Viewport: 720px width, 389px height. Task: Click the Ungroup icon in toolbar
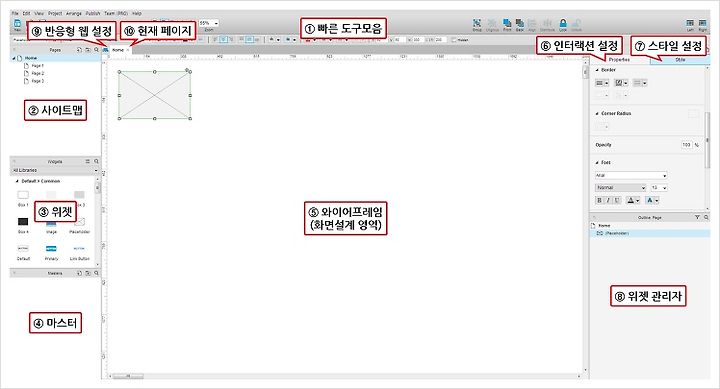point(492,23)
